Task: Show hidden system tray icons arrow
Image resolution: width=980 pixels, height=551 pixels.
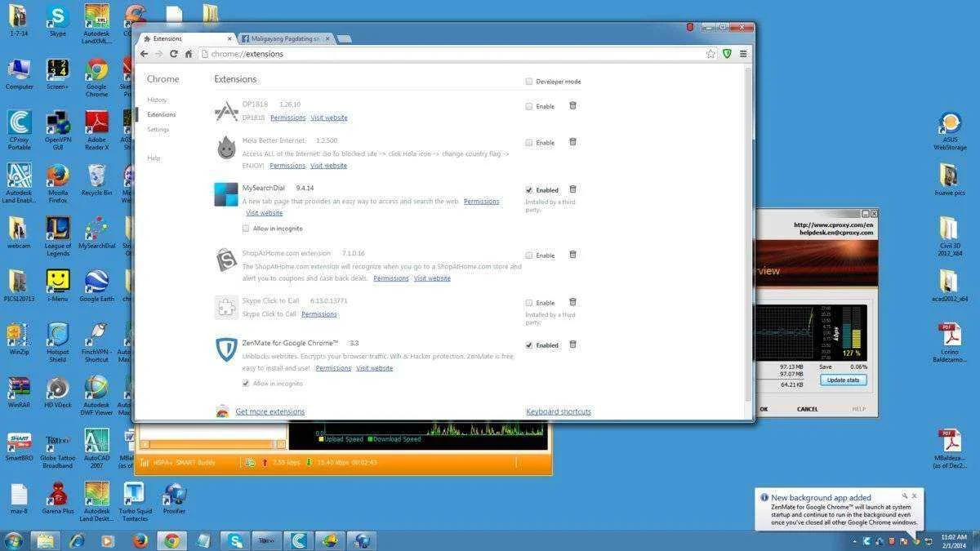Action: pos(855,541)
